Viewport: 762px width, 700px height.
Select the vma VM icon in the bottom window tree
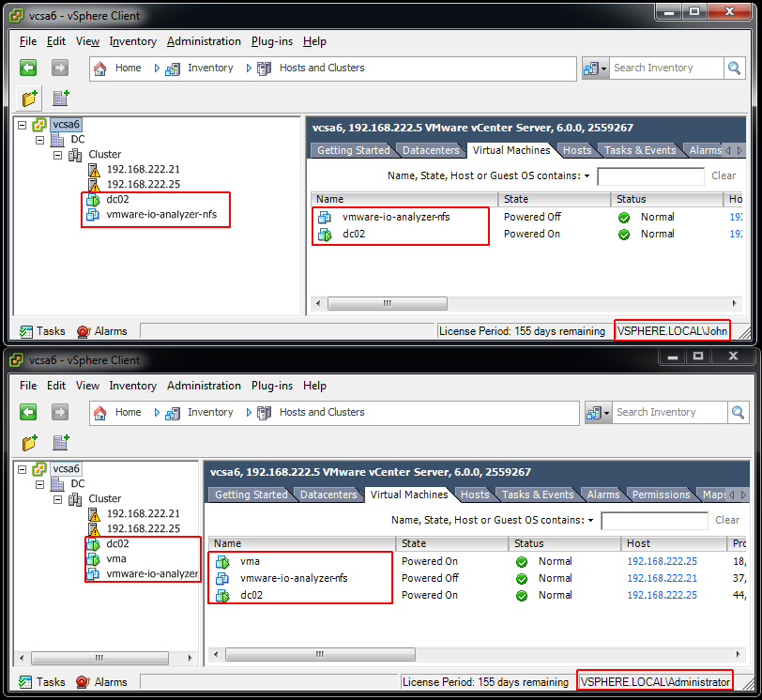tap(93, 558)
